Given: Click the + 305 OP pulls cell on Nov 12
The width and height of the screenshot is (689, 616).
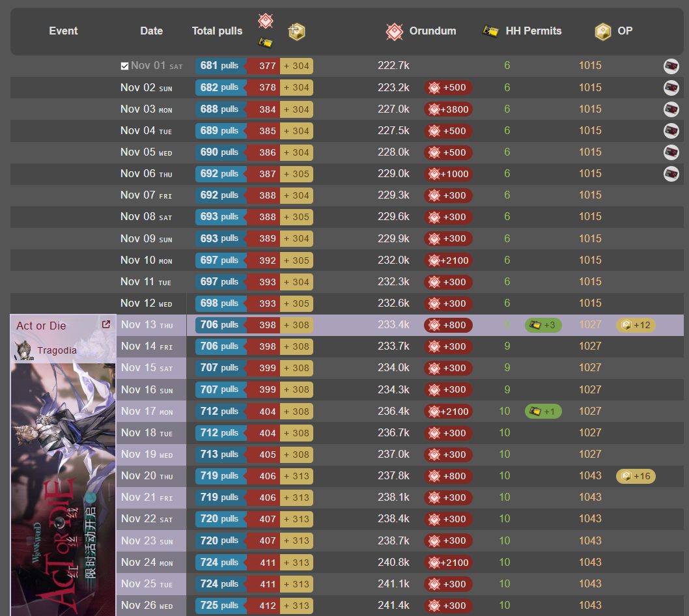Looking at the screenshot, I should click(296, 303).
